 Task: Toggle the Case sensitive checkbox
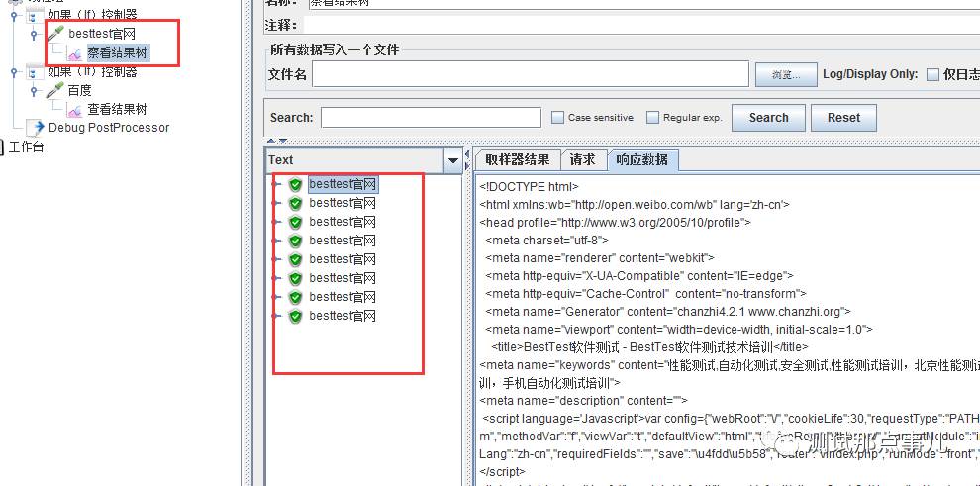tap(557, 118)
